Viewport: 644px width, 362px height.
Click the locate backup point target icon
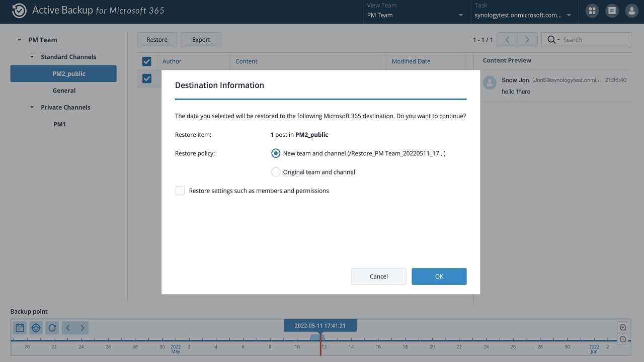click(x=36, y=328)
